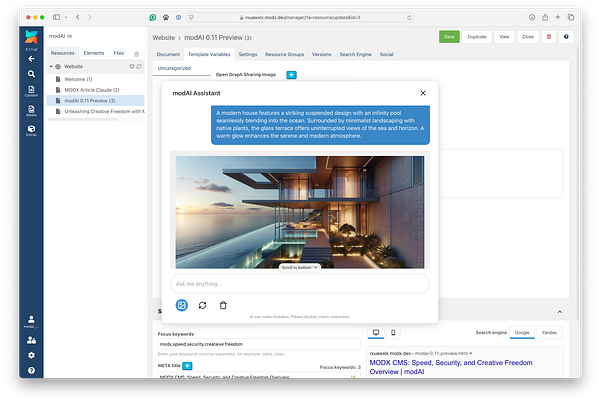Click the MODX logo icon
Image resolution: width=600 pixels, height=400 pixels.
tap(31, 37)
